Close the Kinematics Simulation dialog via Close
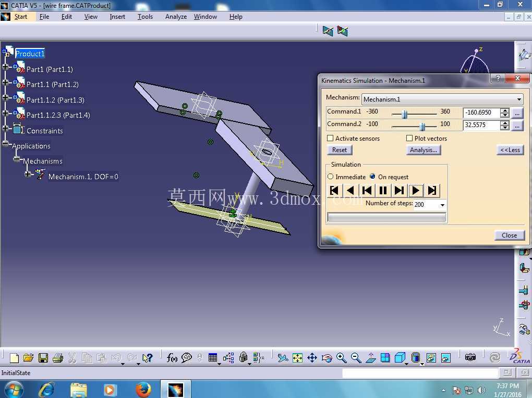532x398 pixels. pyautogui.click(x=509, y=235)
